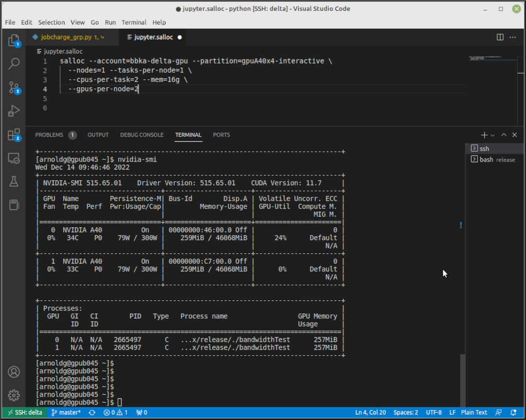Open the Run and Debug view
This screenshot has height=420, width=526.
pyautogui.click(x=14, y=111)
